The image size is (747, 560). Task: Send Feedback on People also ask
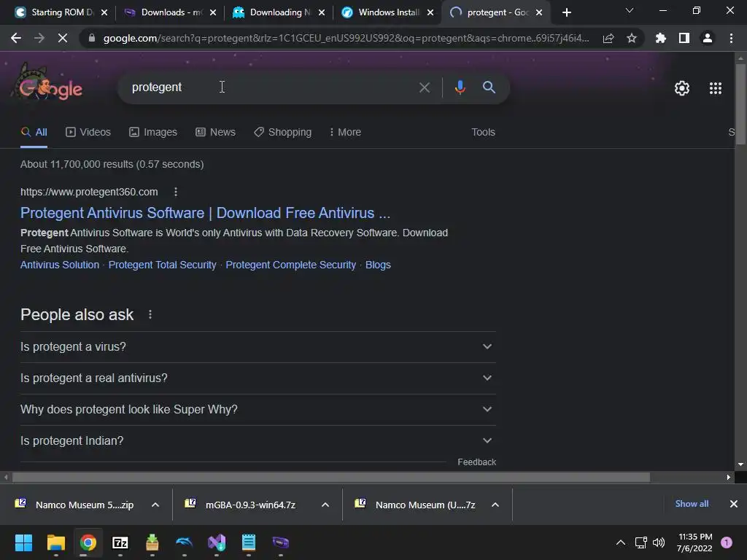pyautogui.click(x=476, y=462)
